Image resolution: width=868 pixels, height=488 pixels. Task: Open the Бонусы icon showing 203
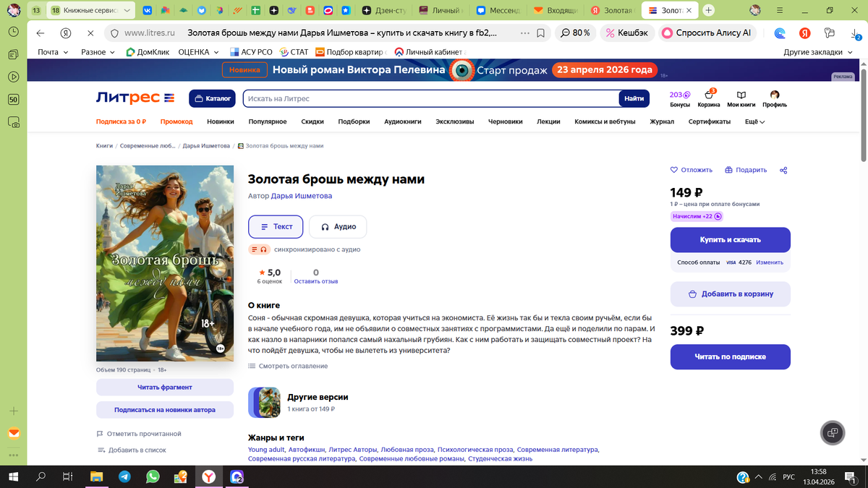click(680, 98)
